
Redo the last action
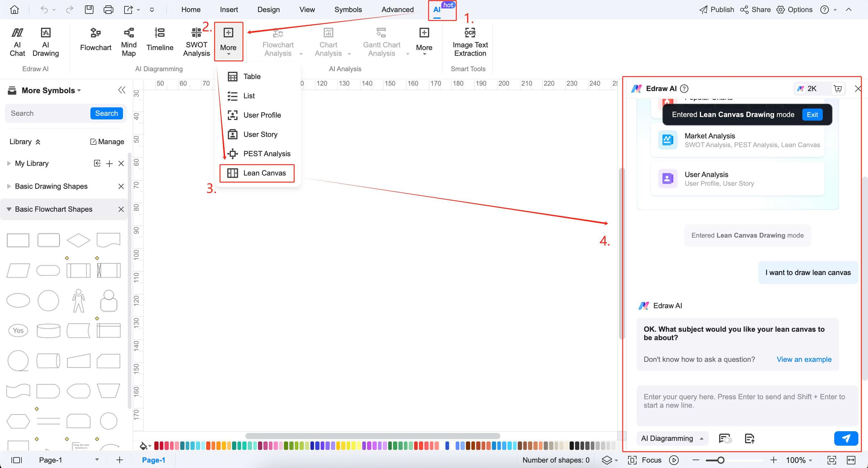pyautogui.click(x=69, y=9)
